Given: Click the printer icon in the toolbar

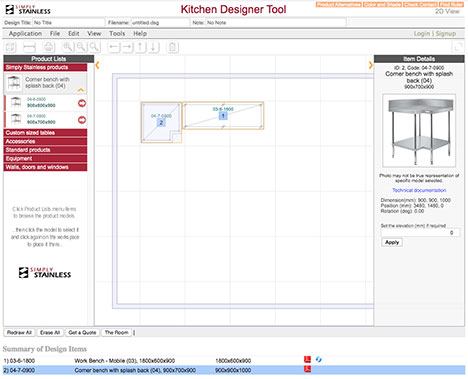Looking at the screenshot, I should (x=49, y=47).
